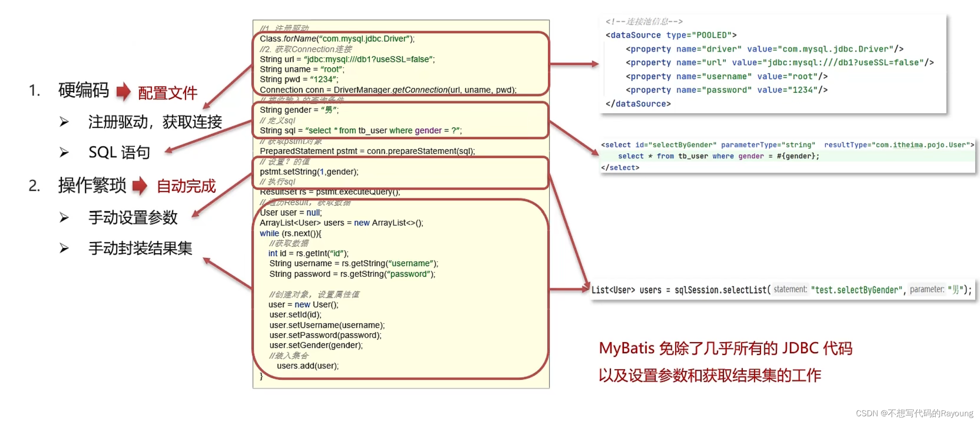Click the line "user = new User();"

pyautogui.click(x=304, y=305)
